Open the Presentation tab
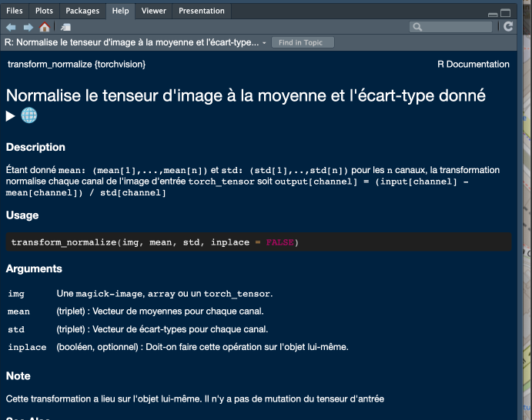The image size is (532, 420). coord(202,11)
